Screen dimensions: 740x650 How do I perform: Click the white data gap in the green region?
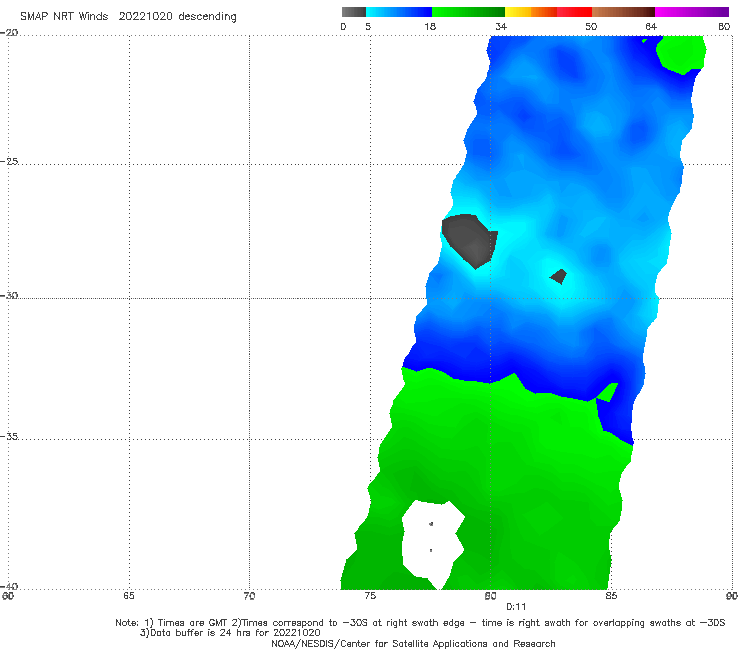tap(432, 543)
